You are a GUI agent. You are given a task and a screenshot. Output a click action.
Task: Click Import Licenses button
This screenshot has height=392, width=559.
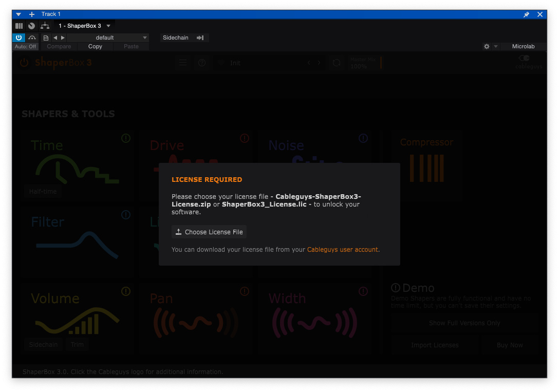pos(435,345)
